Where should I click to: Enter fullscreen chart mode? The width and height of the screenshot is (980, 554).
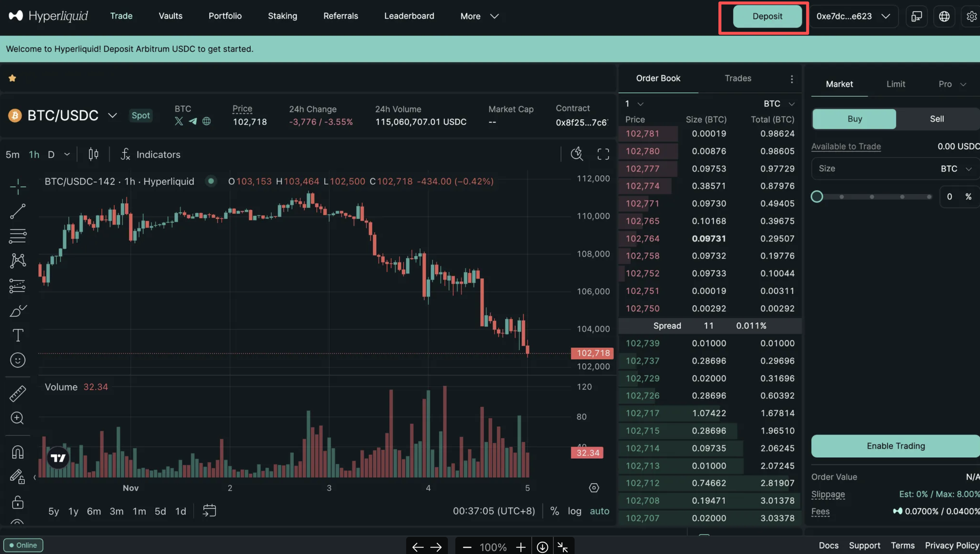[x=603, y=154]
